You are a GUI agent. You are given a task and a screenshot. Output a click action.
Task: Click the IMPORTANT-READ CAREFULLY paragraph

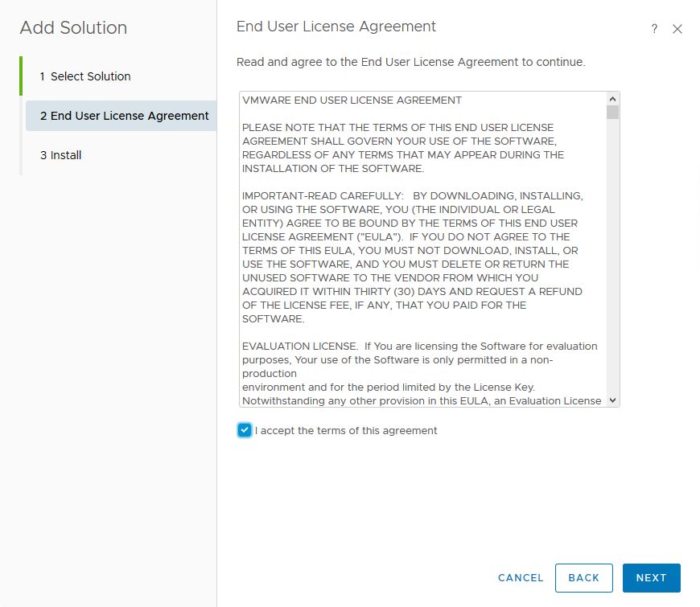[x=410, y=257]
